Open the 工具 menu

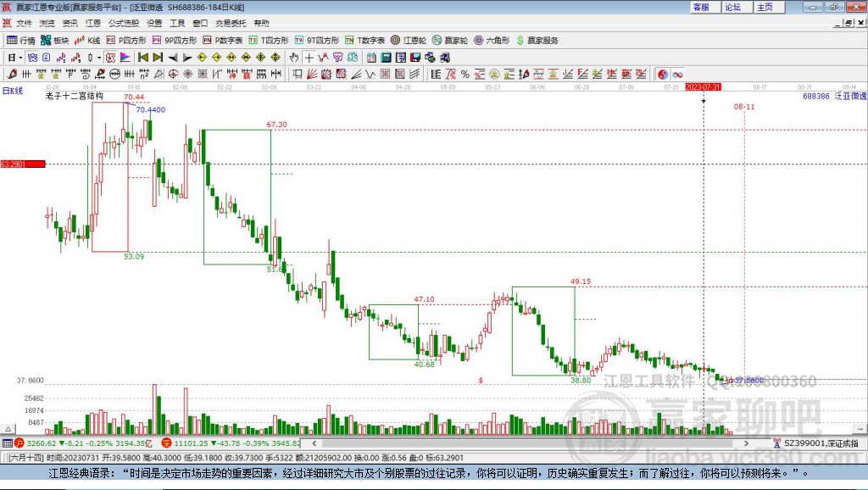click(177, 23)
